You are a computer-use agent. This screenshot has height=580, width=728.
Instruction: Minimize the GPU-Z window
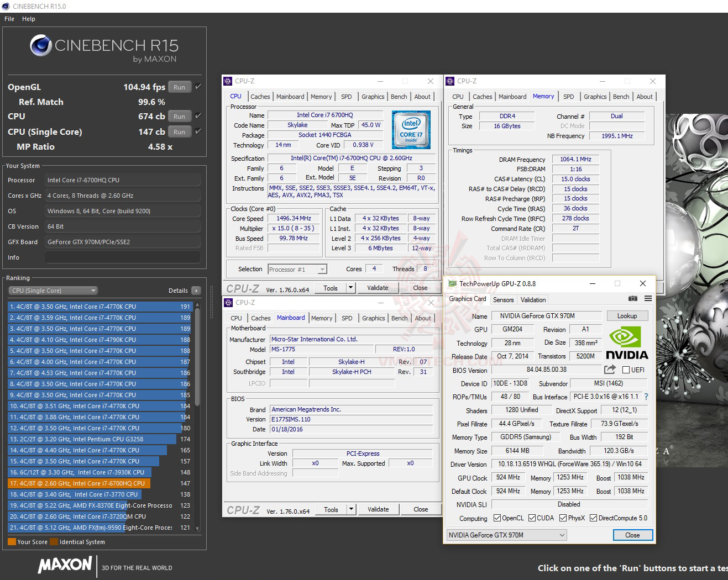[592, 283]
